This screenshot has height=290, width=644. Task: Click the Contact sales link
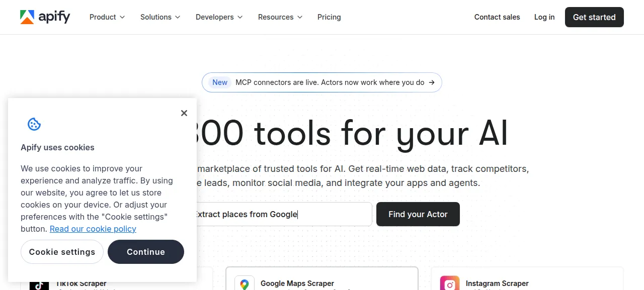click(x=497, y=17)
